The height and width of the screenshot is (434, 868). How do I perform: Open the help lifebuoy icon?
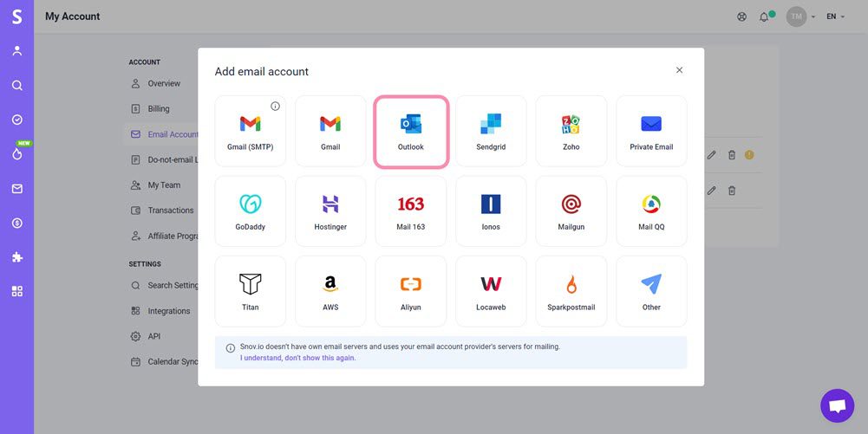(741, 16)
